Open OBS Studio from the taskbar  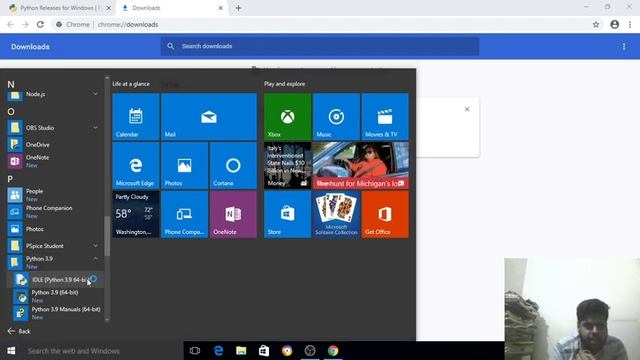pos(310,351)
